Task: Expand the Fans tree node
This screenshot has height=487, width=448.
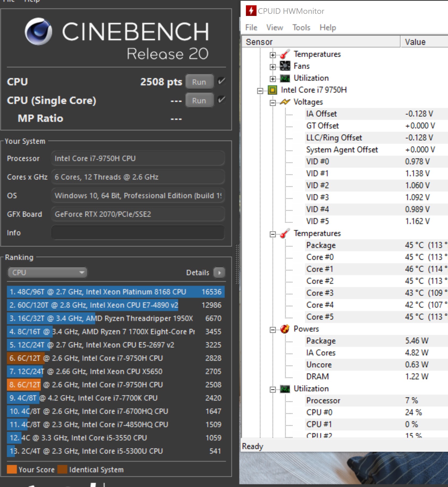Action: pos(272,67)
